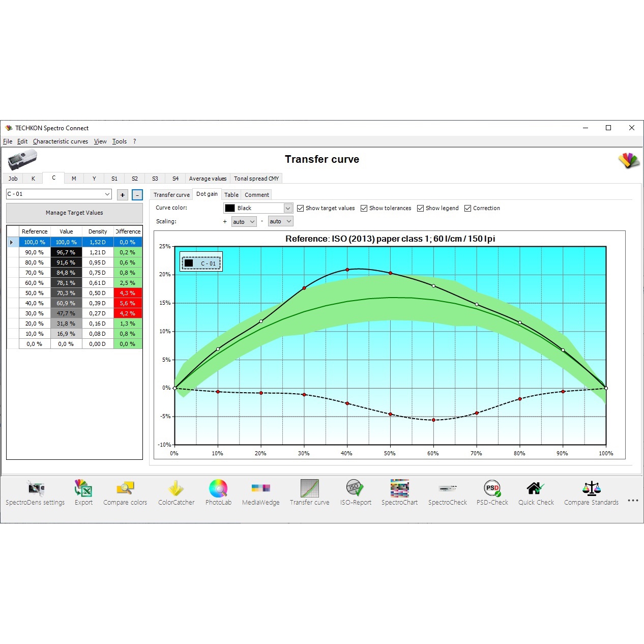Switch to the Job tab
Viewport: 644px width, 644px height.
[13, 179]
